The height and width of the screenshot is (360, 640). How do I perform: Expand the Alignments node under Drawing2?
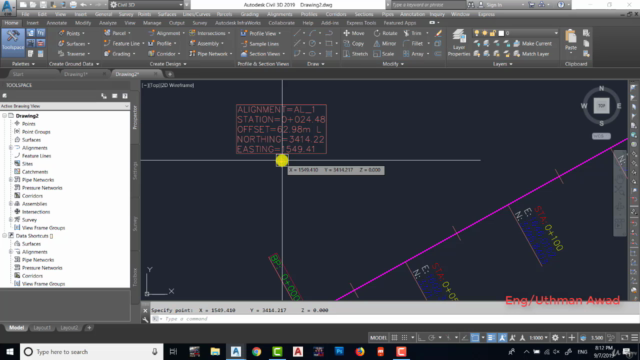coord(11,148)
